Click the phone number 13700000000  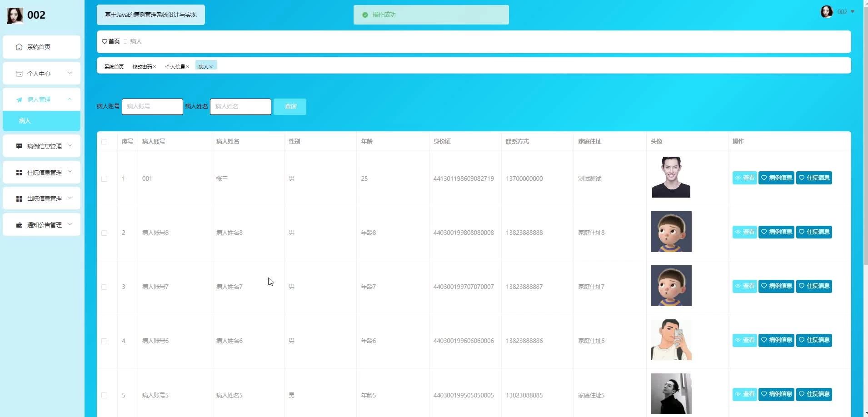(x=524, y=179)
